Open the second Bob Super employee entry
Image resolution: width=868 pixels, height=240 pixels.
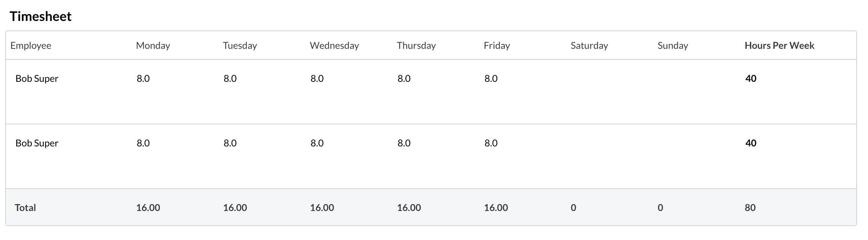[x=37, y=143]
